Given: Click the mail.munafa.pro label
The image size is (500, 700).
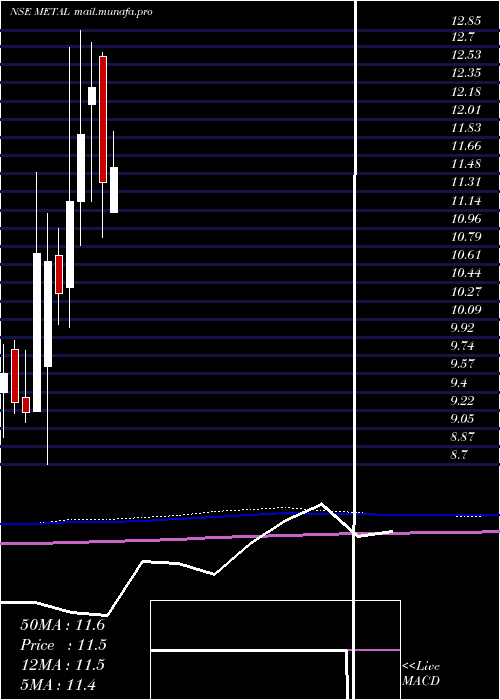Looking at the screenshot, I should click(x=112, y=12).
